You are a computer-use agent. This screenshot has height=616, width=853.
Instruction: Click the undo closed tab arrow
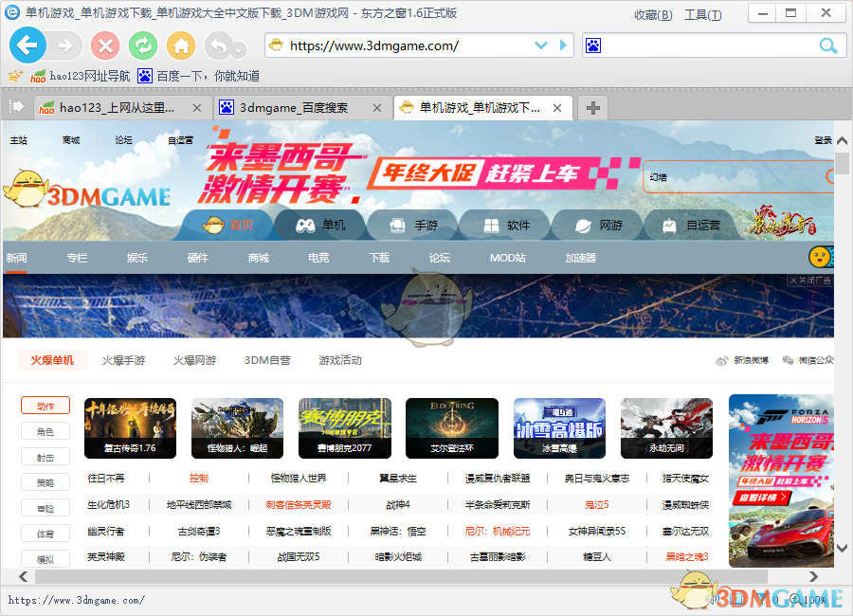218,45
